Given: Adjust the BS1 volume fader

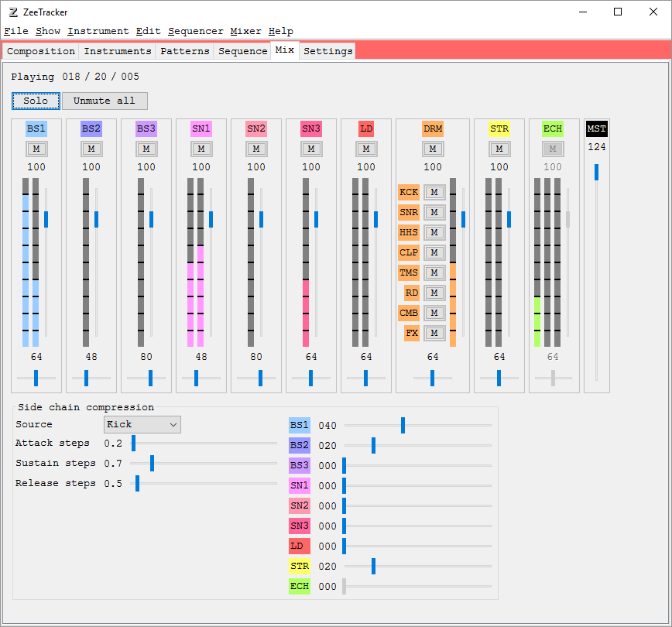Looking at the screenshot, I should 46,262.
